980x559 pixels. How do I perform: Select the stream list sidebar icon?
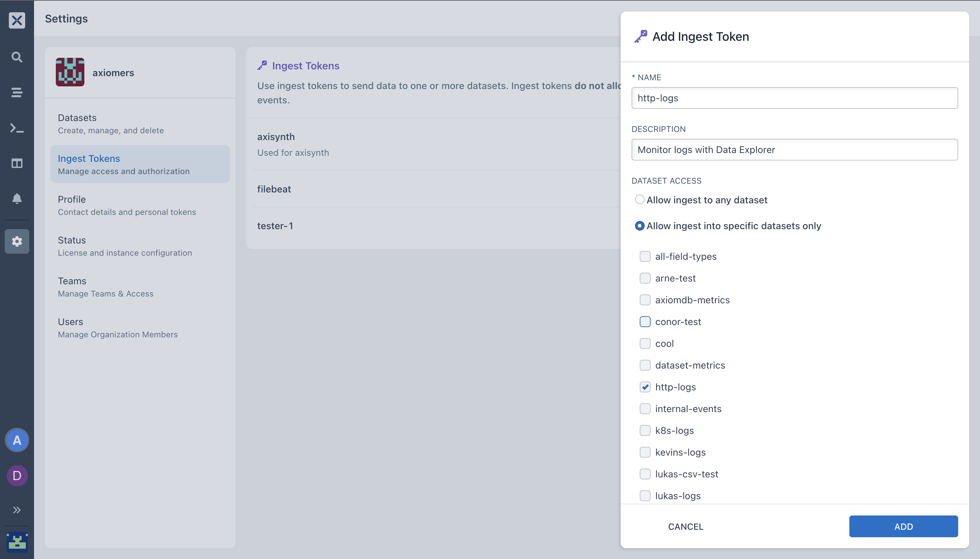click(17, 92)
